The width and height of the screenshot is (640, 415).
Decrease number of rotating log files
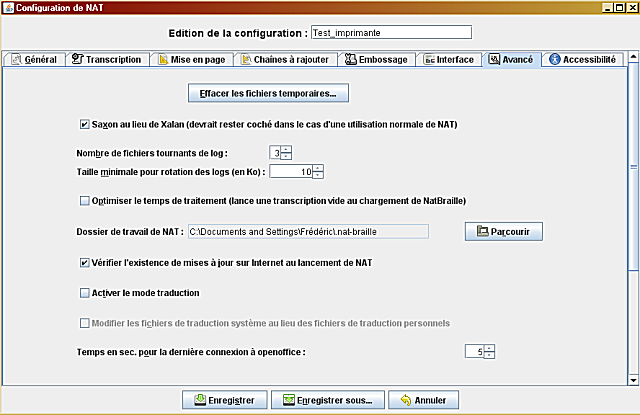click(286, 156)
